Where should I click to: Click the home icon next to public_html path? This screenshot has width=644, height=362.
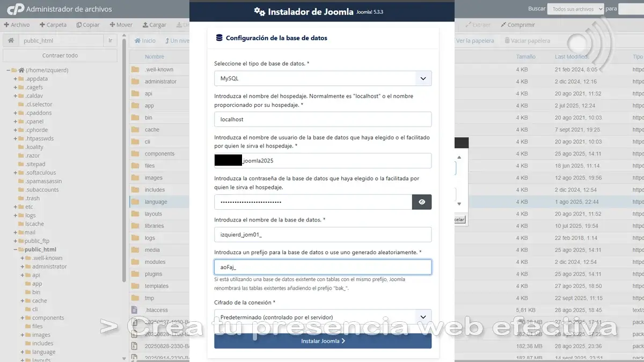pos(11,40)
